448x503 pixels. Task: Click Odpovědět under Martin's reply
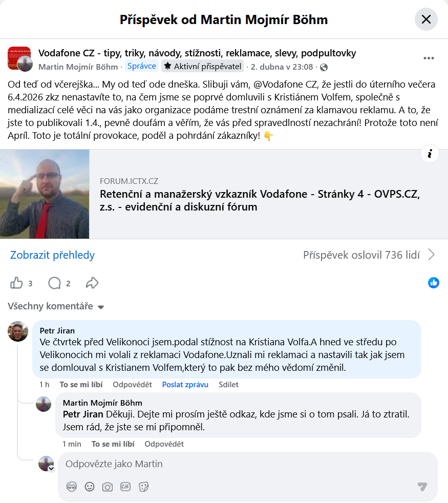(164, 444)
